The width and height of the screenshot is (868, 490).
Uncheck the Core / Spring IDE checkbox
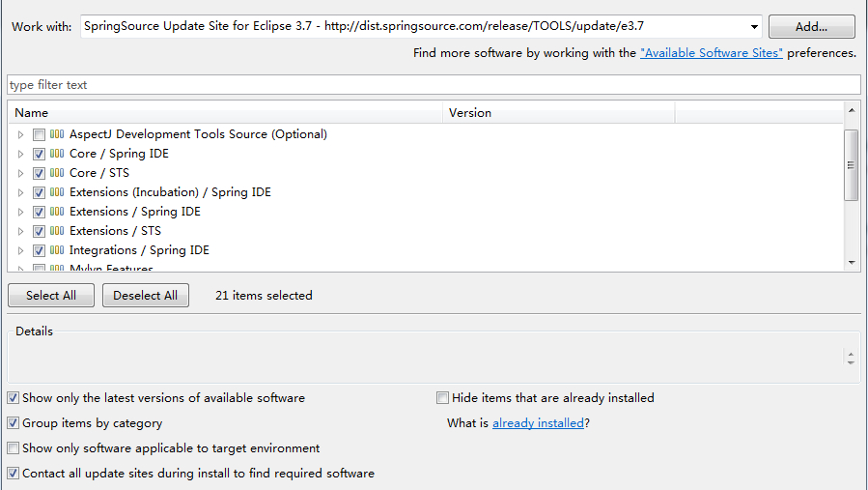pos(39,154)
